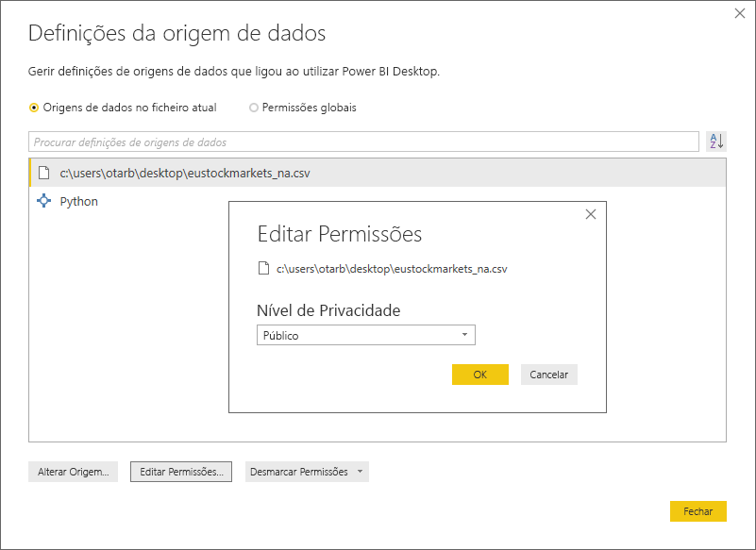This screenshot has width=756, height=550.
Task: Click the csv file path inside Editar Permissões
Action: click(392, 268)
